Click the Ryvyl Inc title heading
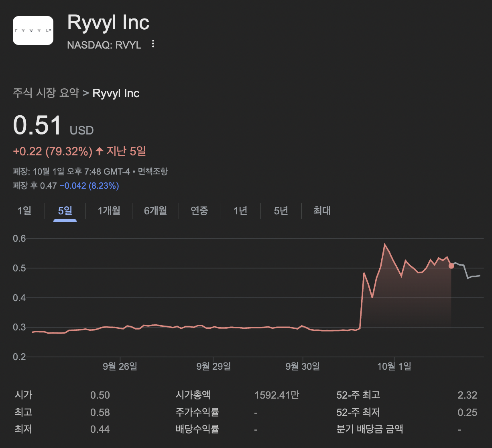Image resolution: width=492 pixels, height=448 pixels. (108, 22)
